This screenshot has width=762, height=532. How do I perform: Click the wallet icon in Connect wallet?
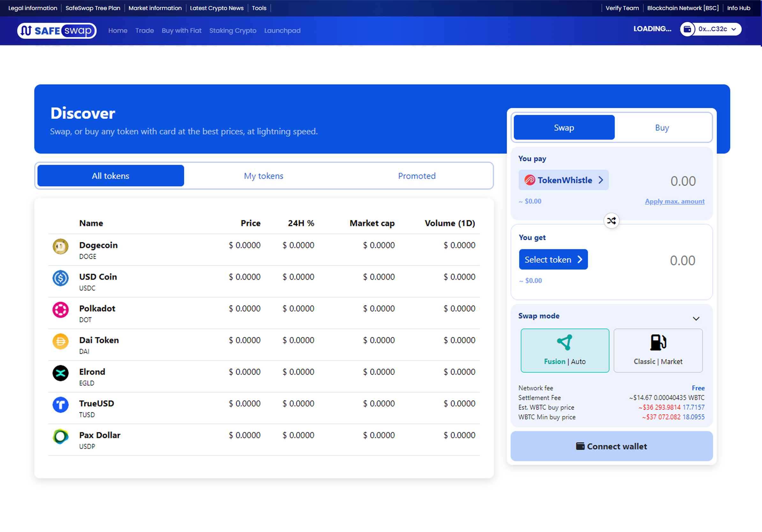[580, 446]
